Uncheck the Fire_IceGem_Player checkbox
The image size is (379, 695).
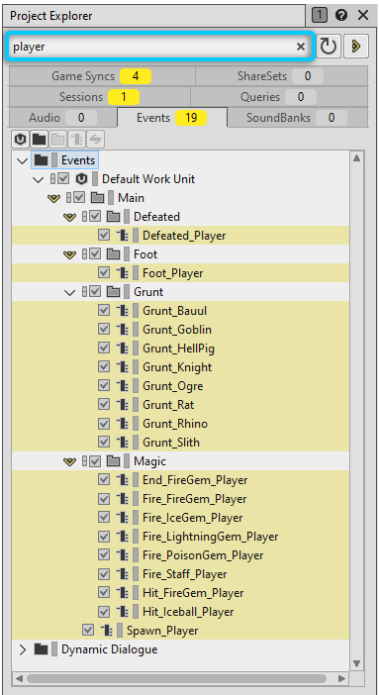(104, 518)
